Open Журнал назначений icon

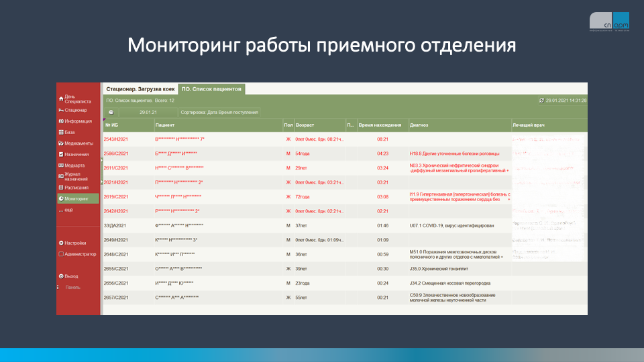tap(61, 176)
